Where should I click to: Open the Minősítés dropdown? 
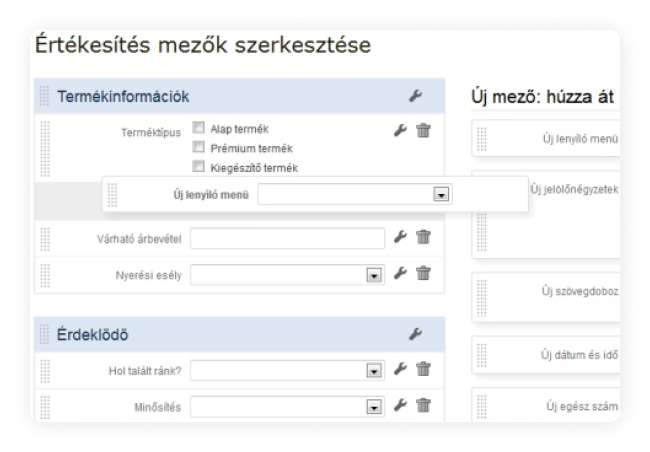pos(287,407)
